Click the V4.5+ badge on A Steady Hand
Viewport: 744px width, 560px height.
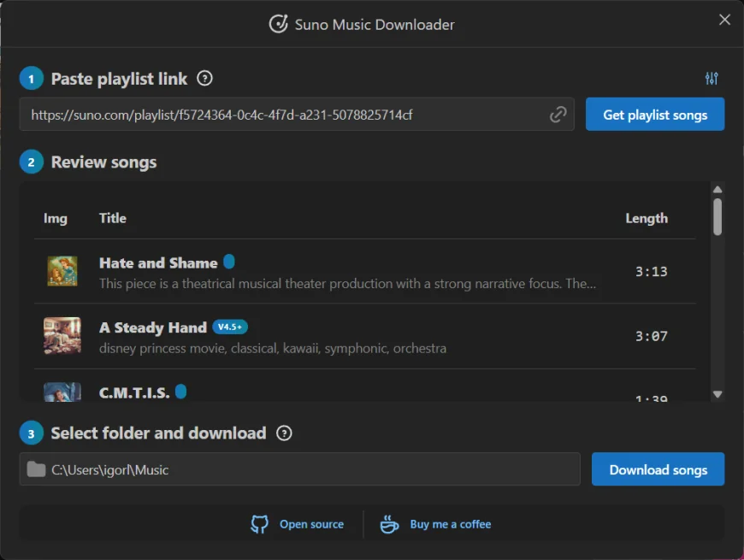[x=230, y=327]
